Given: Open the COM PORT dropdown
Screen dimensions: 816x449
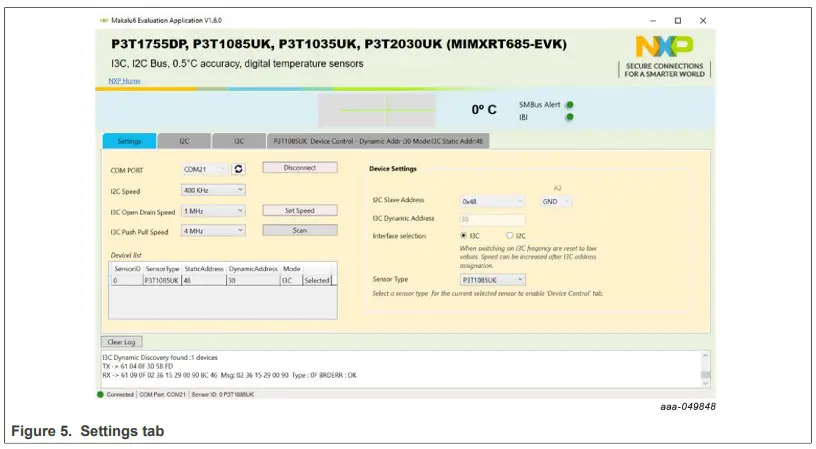Looking at the screenshot, I should pos(205,169).
